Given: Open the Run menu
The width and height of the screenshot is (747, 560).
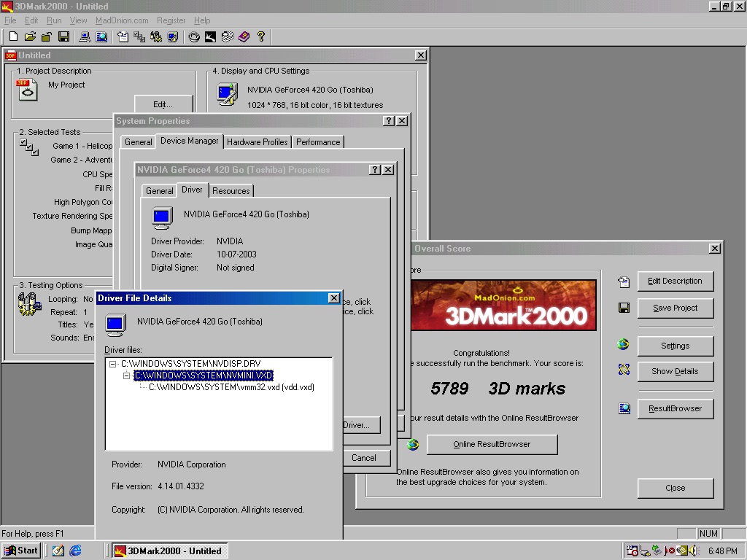Looking at the screenshot, I should (54, 20).
